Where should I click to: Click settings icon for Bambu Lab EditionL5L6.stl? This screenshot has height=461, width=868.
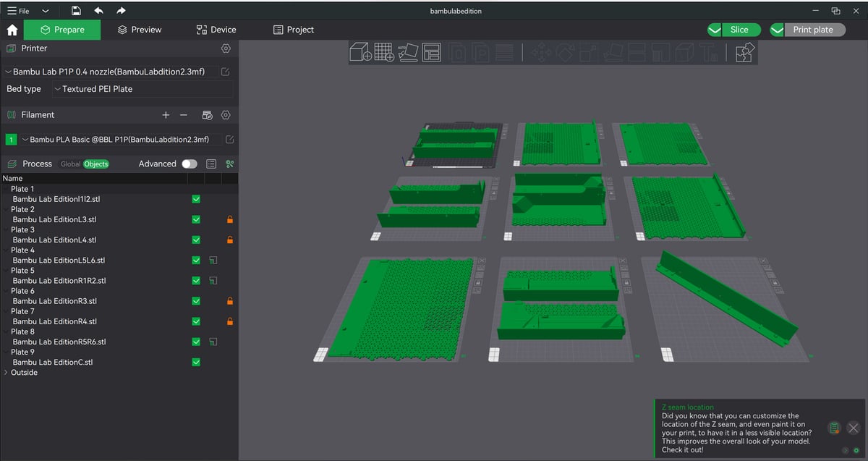point(213,260)
